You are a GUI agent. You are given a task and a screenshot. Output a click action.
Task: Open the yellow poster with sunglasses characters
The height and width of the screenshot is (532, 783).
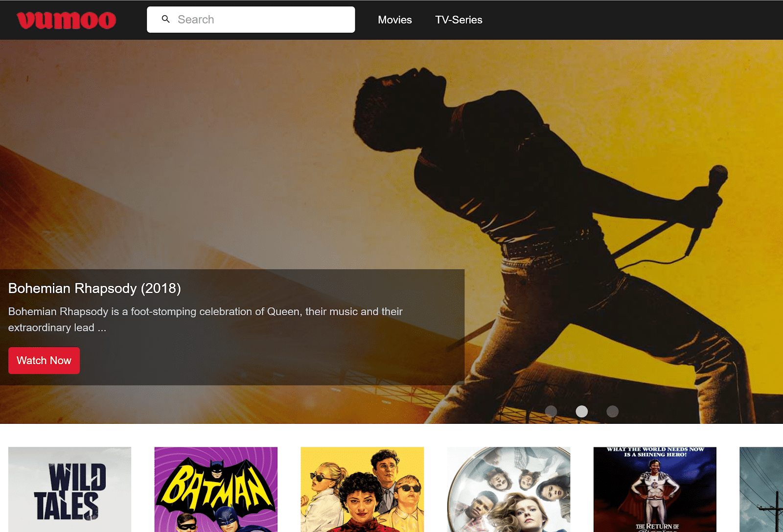pos(362,489)
